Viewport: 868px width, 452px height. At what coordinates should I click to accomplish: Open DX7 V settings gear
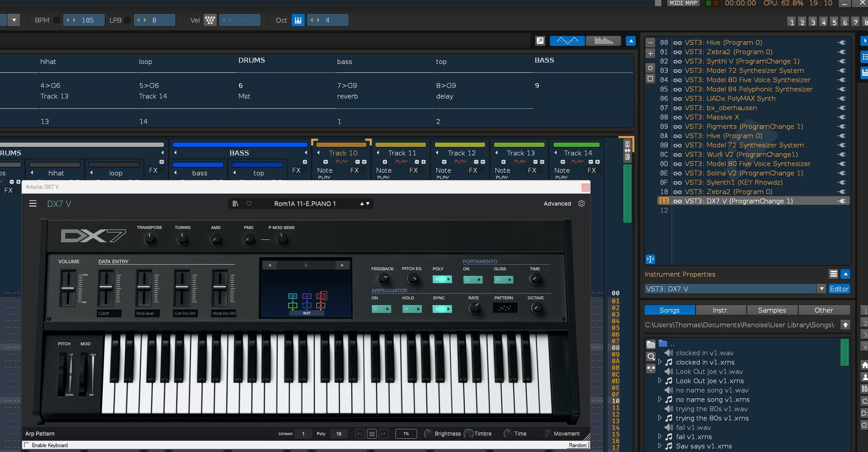coord(581,204)
